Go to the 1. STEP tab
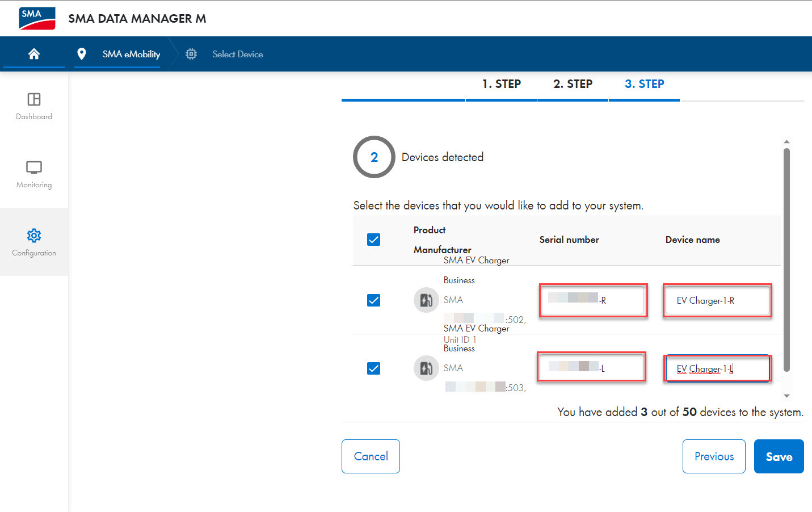Viewport: 812px width, 512px height. (x=502, y=84)
